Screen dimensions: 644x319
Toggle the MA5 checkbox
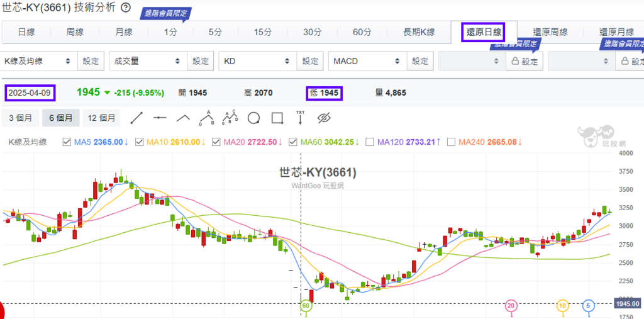(67, 142)
